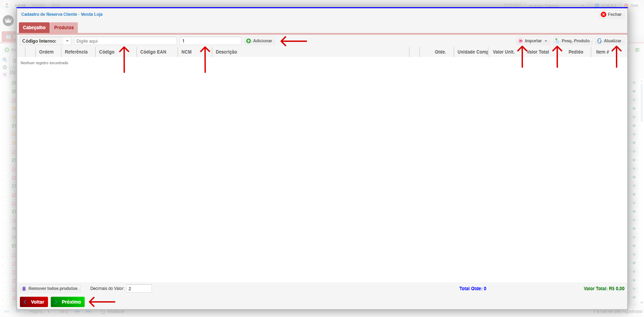Click the red Fechar X icon
This screenshot has width=644, height=317.
[x=604, y=14]
